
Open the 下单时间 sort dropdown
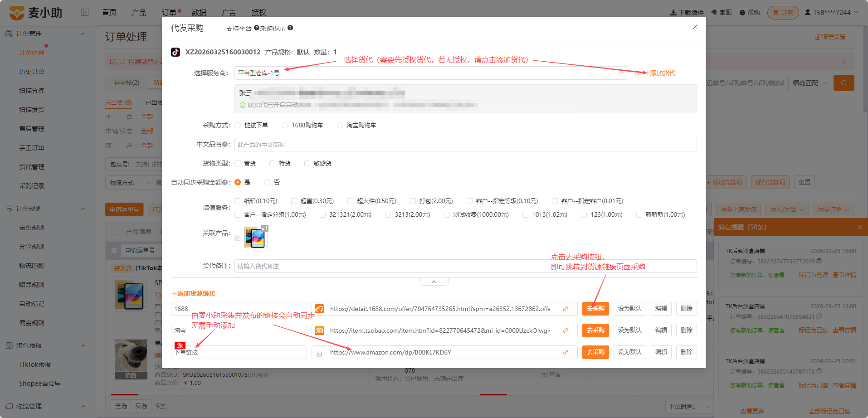point(689,407)
